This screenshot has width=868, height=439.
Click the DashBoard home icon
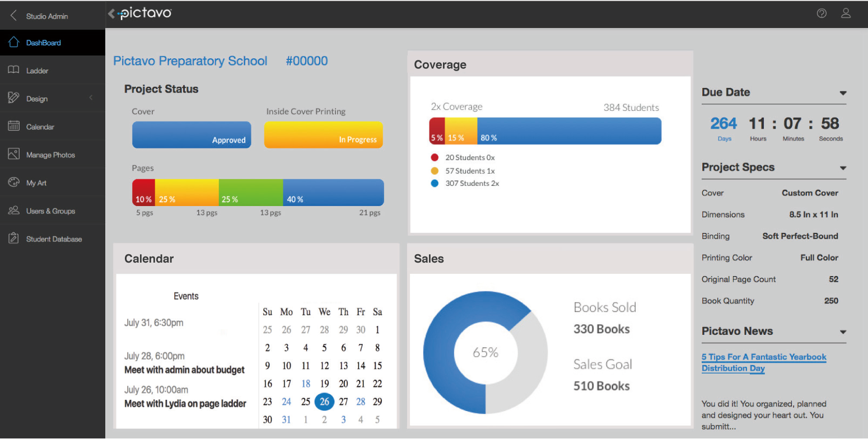14,43
